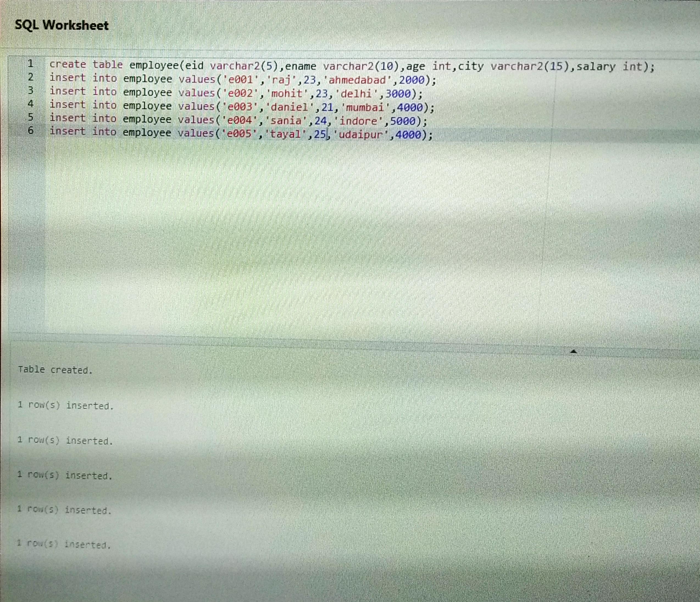Click line number 6 in gutter
Screen dimensions: 700x602
(30, 131)
